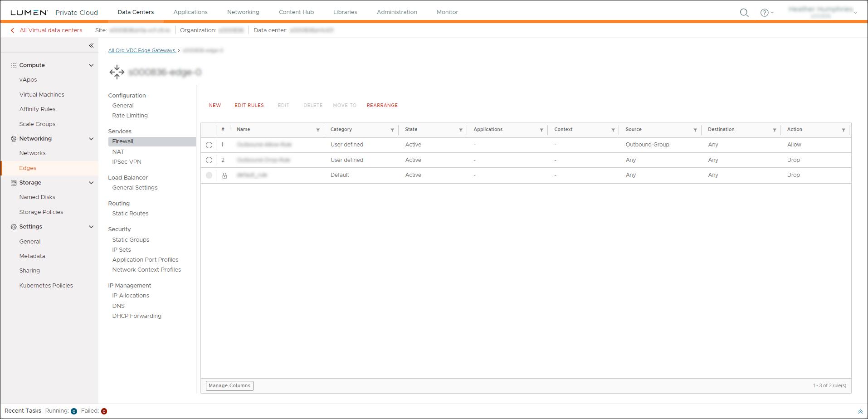
Task: Collapse the left sidebar with double-chevron icon
Action: [91, 45]
